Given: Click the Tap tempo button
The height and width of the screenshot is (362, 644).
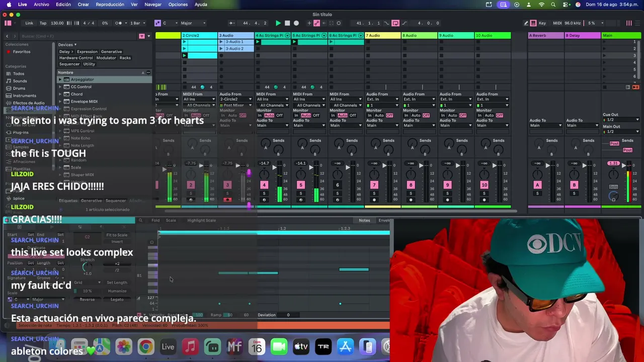Looking at the screenshot, I should (43, 23).
